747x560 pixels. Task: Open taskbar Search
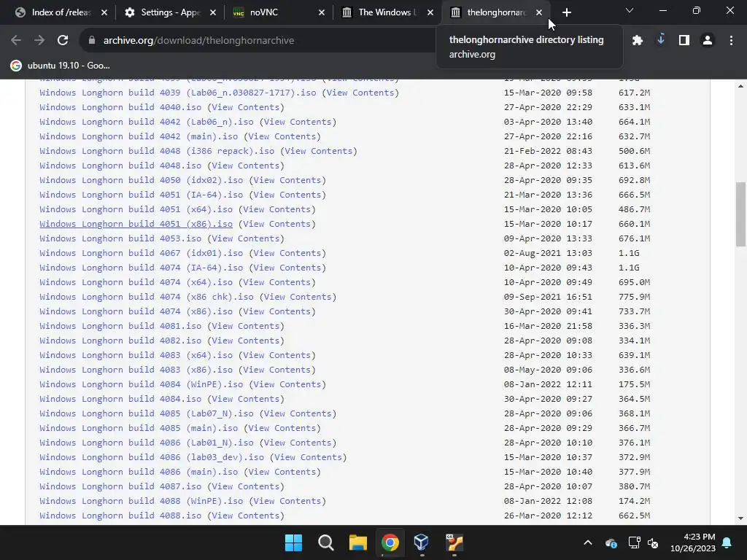pos(326,542)
